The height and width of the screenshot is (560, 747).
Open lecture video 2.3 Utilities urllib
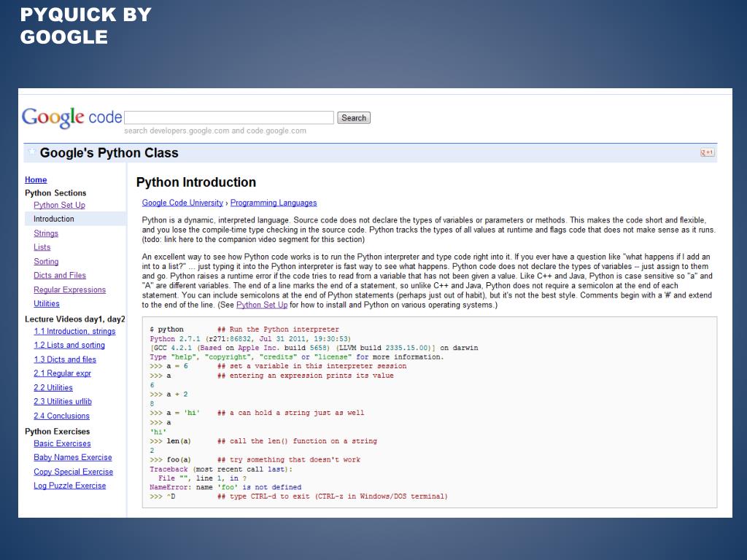(x=63, y=402)
